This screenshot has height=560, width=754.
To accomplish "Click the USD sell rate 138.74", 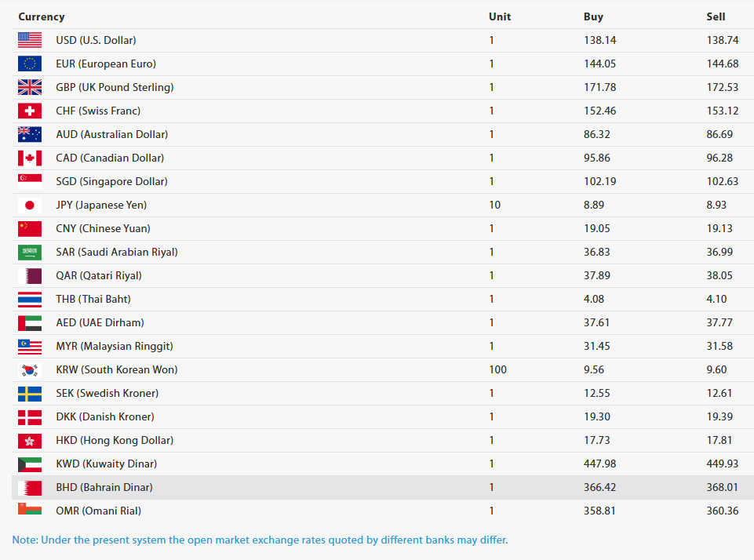I will point(722,40).
